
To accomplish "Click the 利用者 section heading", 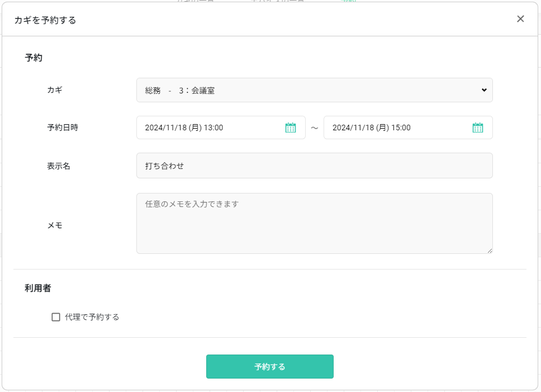I will pyautogui.click(x=38, y=289).
